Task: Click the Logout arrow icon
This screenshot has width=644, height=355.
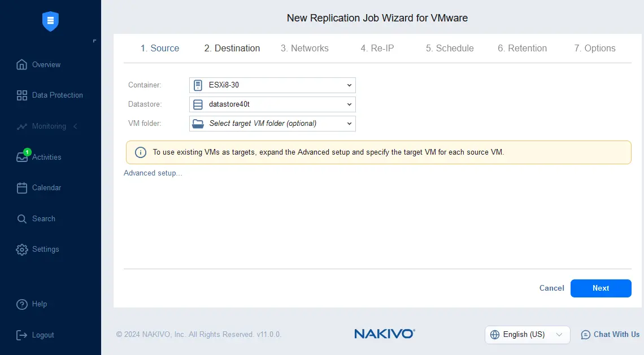Action: (x=22, y=335)
